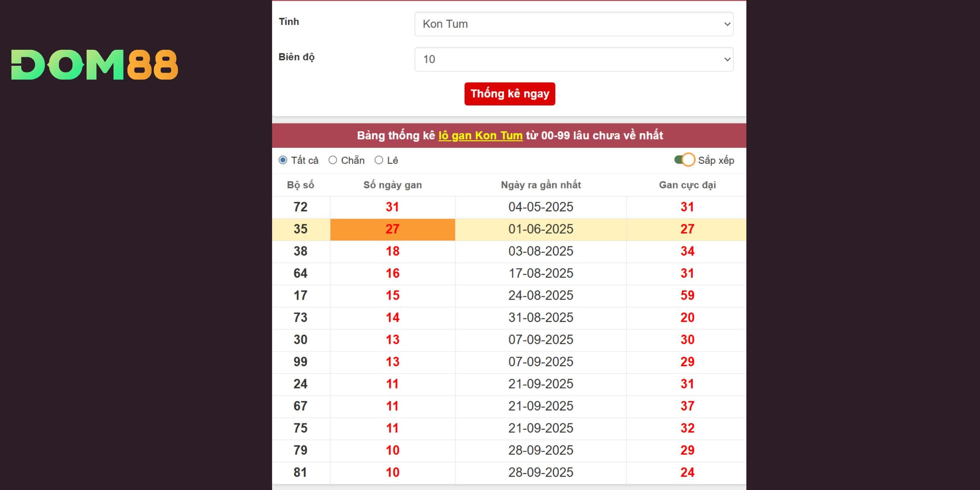Click the date 24-08-2025 for number 17
The image size is (980, 490).
(x=541, y=296)
